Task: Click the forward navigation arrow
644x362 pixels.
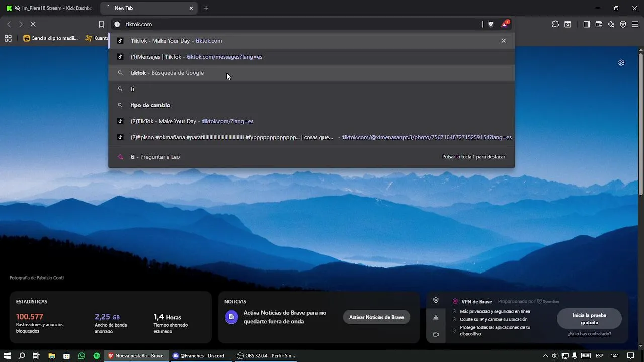Action: click(x=21, y=24)
